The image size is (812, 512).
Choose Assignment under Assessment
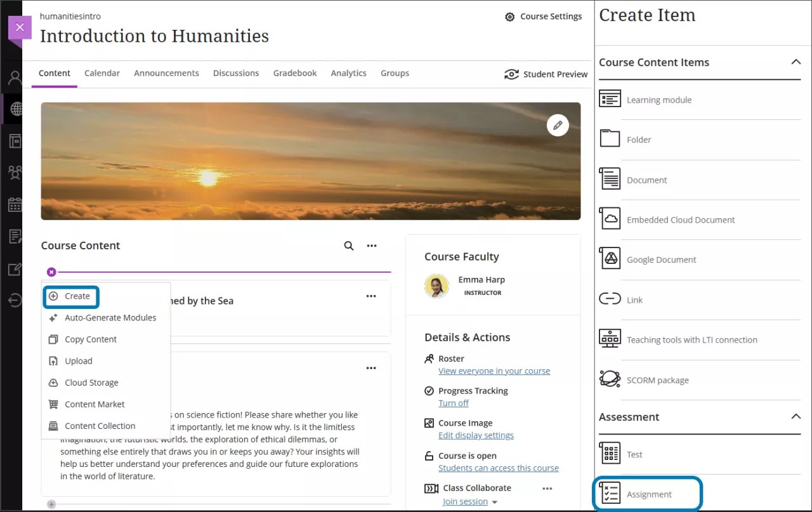coord(648,494)
